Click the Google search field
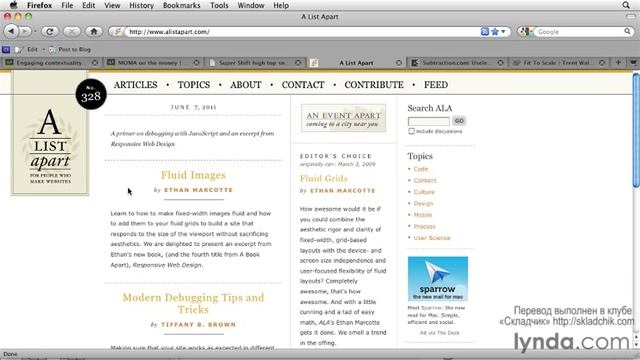Viewport: 640px width, 360px height. point(579,31)
